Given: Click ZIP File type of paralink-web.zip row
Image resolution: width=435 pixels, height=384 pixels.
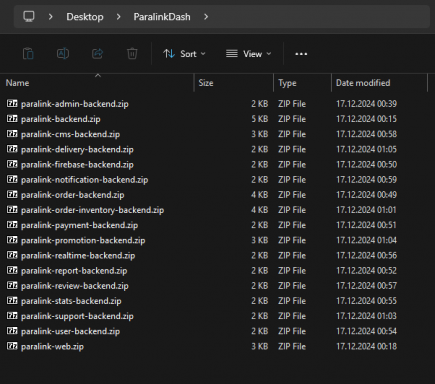Looking at the screenshot, I should (292, 346).
